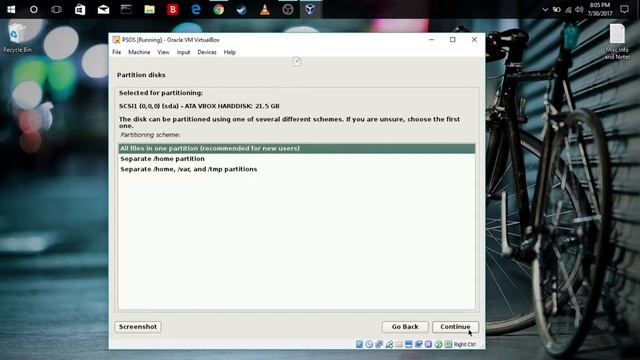
Task: Choose 'Separate /home, /var, and /tmp partitions'
Action: pos(297,169)
